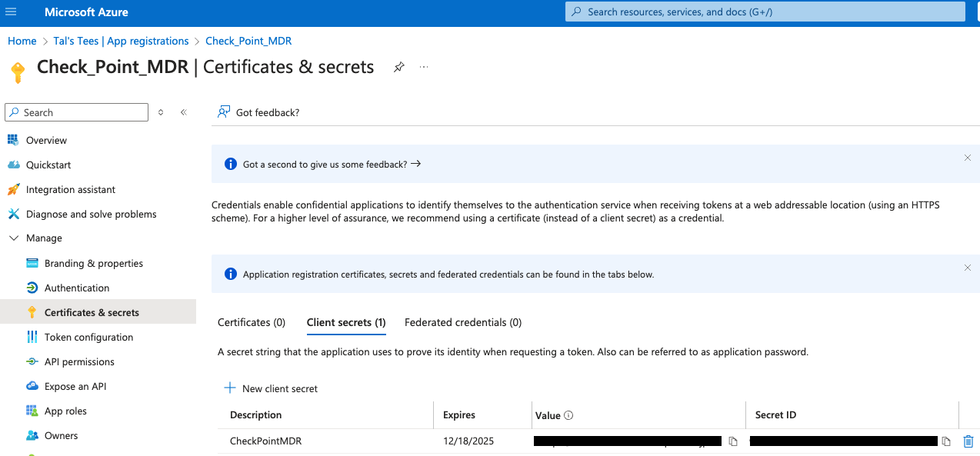Image resolution: width=980 pixels, height=456 pixels.
Task: Switch to the Certificates tab
Action: coord(251,322)
